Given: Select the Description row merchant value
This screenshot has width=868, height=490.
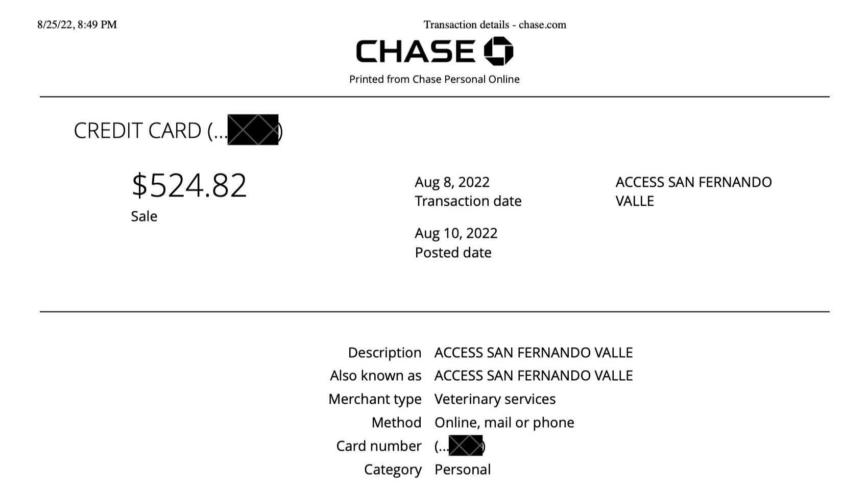Looking at the screenshot, I should 533,353.
